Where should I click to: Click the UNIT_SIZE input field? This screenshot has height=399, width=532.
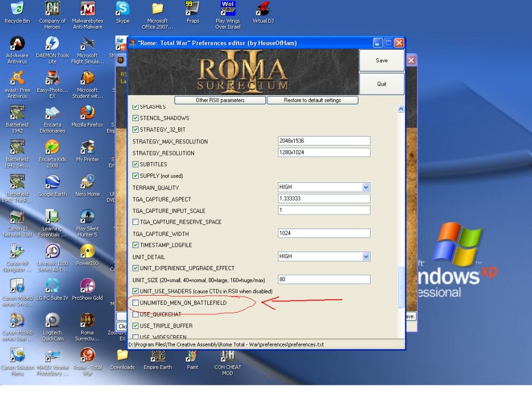coord(324,280)
